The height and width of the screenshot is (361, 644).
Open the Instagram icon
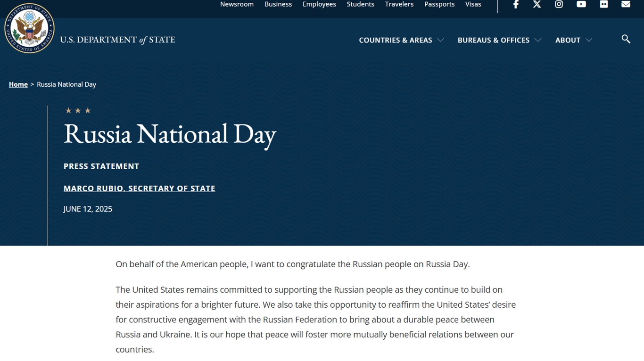tap(559, 4)
